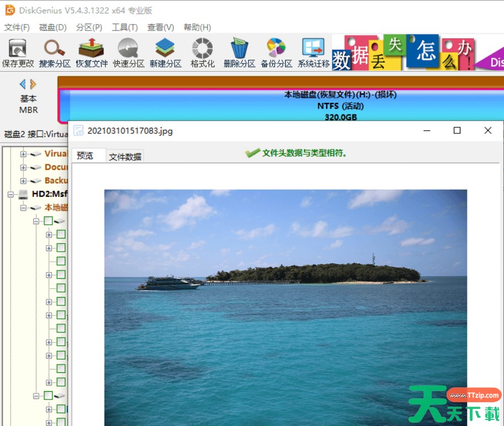The height and width of the screenshot is (426, 504).
Task: Open the 工具(T) menu
Action: pos(125,27)
